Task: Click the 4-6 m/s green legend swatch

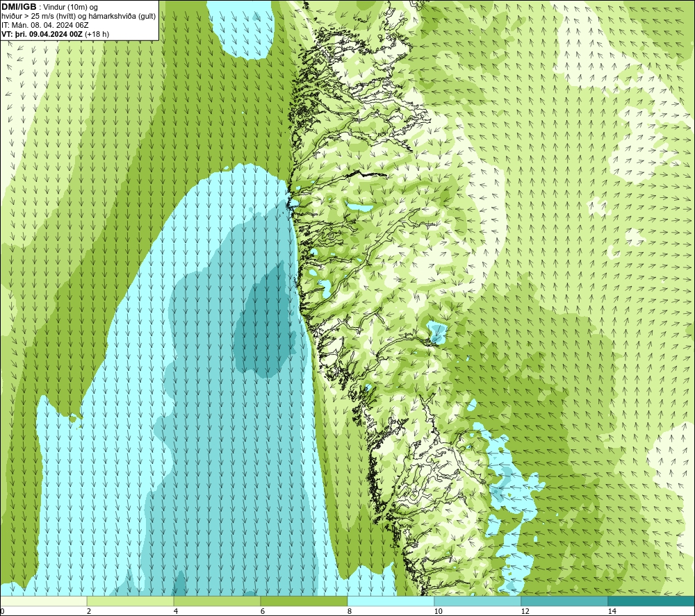Action: (217, 601)
